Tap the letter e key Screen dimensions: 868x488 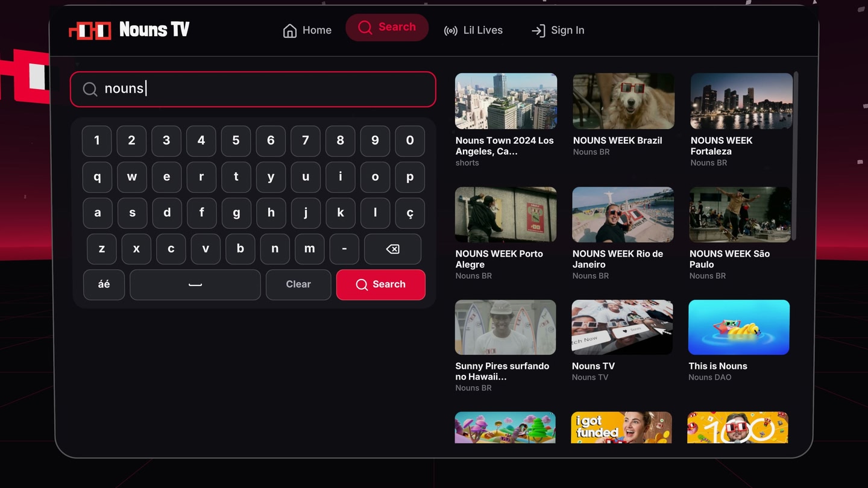166,177
